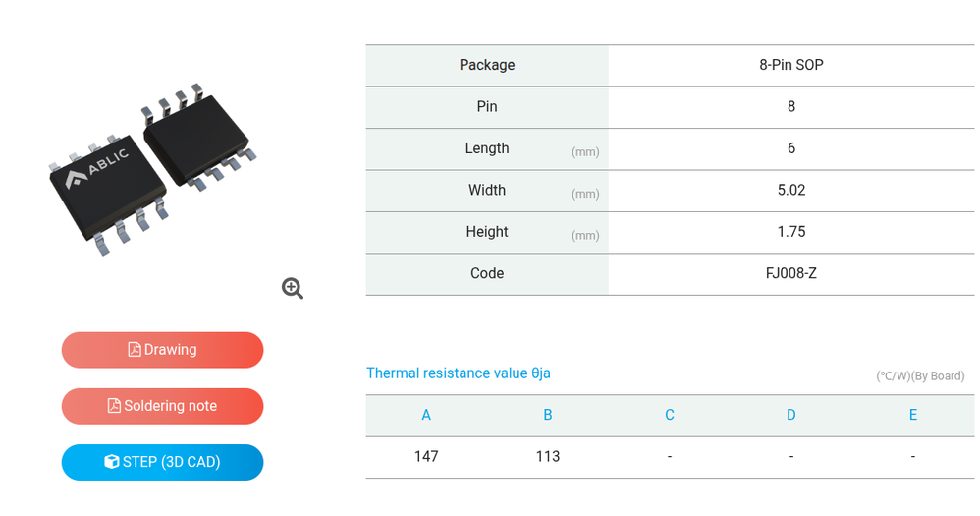The width and height of the screenshot is (980, 516).
Task: Click the PDF icon on the Drawing button
Action: pyautogui.click(x=135, y=350)
